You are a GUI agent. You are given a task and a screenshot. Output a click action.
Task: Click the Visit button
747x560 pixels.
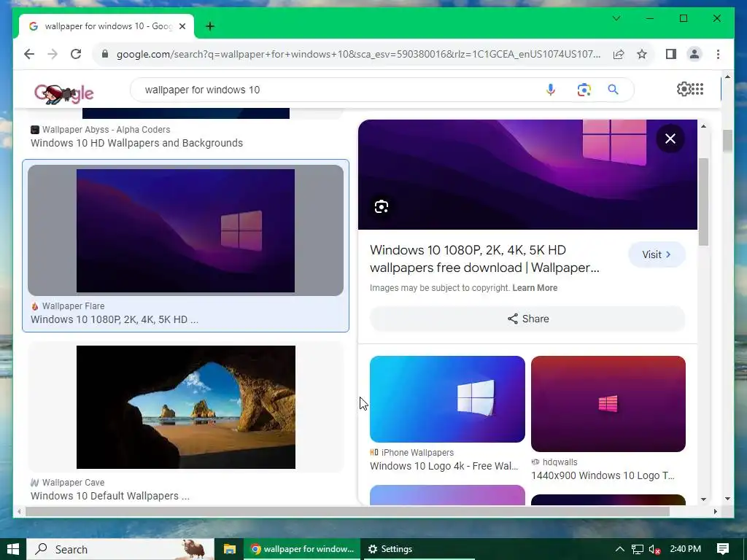tap(657, 254)
